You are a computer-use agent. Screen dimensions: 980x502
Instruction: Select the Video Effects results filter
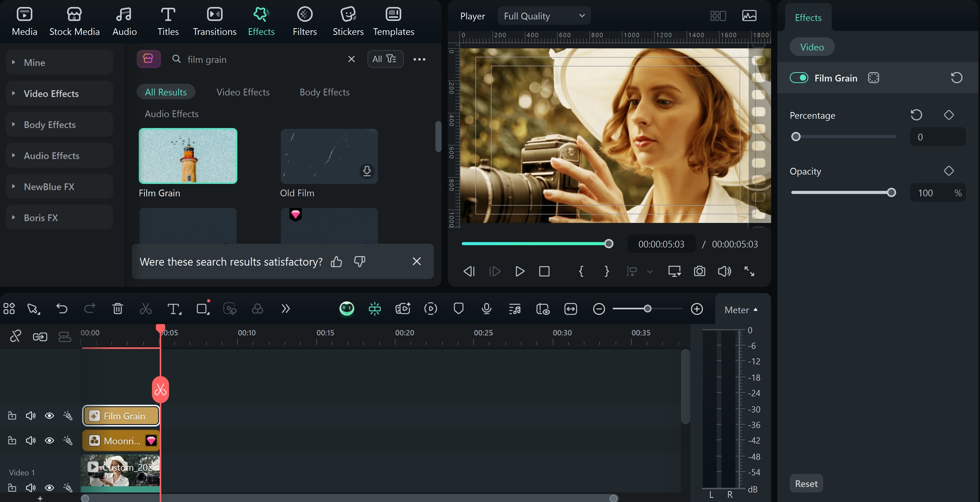pos(243,92)
